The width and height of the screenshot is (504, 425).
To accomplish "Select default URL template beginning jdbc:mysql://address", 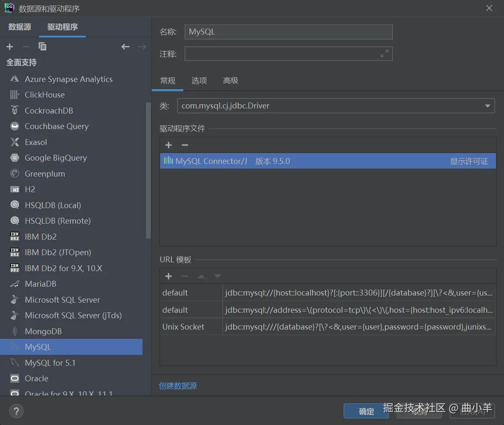I will (x=328, y=310).
